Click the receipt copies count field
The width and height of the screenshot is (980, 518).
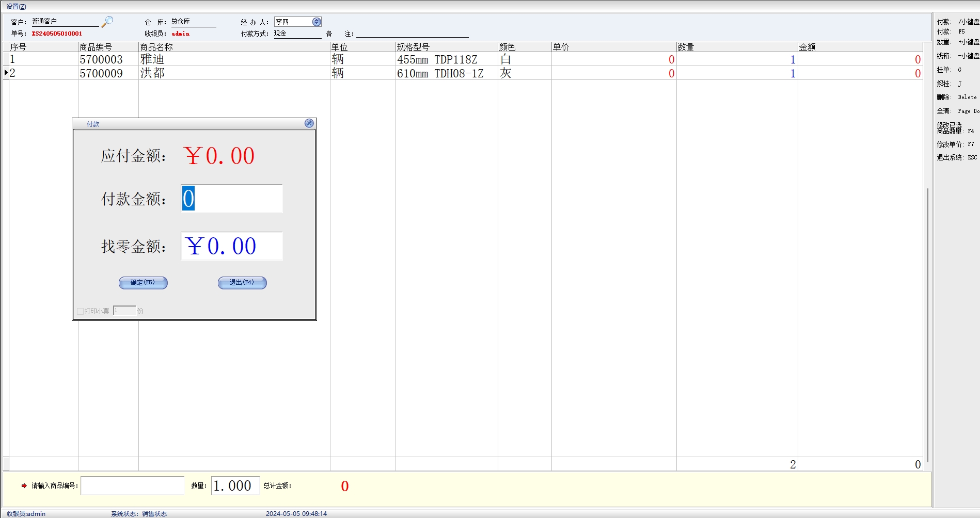click(124, 311)
